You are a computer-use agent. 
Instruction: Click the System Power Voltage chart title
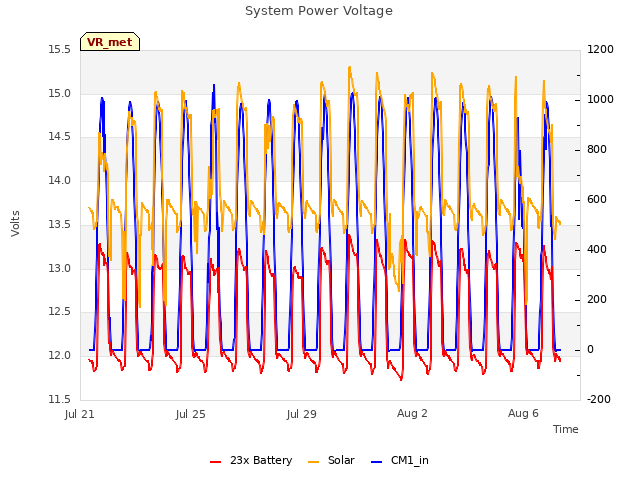319,11
